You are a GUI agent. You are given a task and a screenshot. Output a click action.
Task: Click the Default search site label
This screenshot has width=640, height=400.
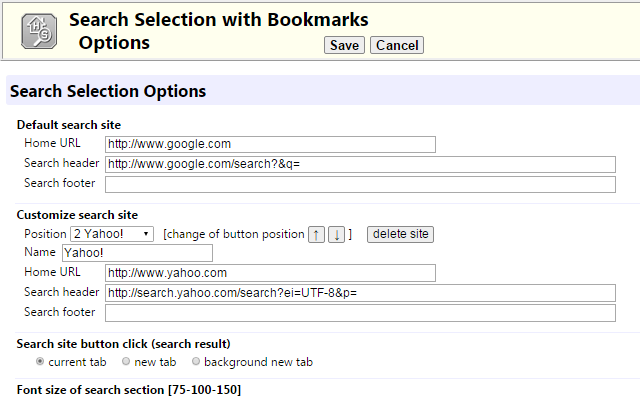coord(69,125)
